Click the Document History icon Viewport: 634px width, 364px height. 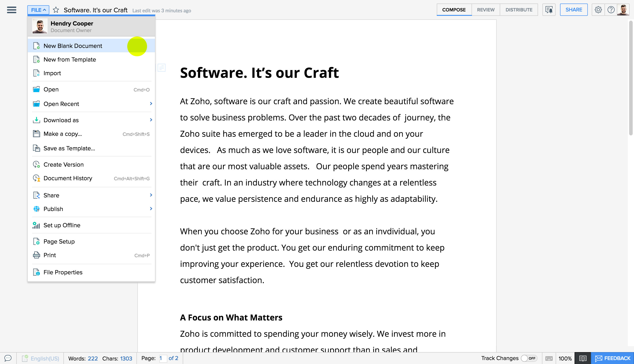point(36,178)
